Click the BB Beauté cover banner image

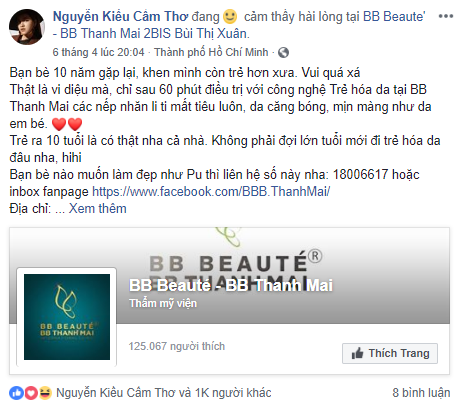tap(229, 275)
